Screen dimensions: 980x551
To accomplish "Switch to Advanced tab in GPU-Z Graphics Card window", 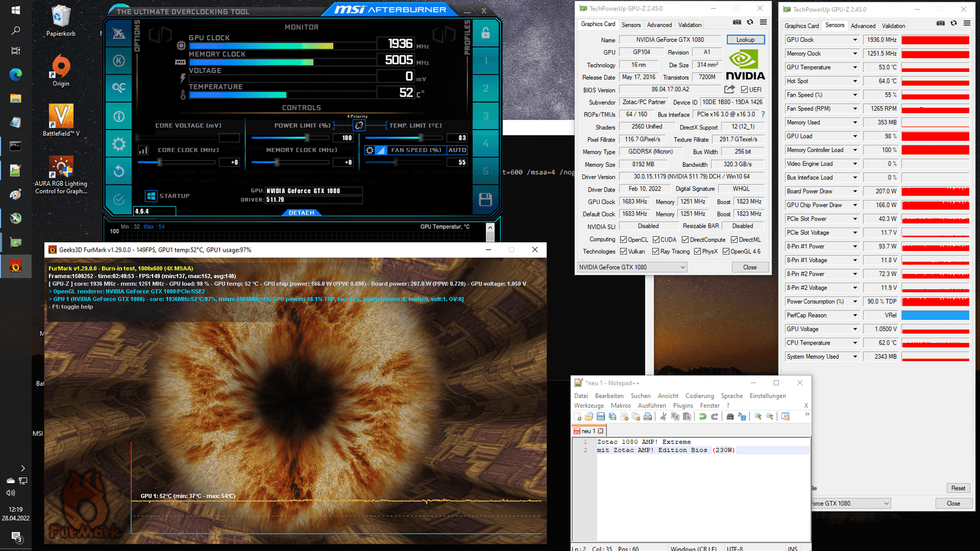I will coord(659,25).
